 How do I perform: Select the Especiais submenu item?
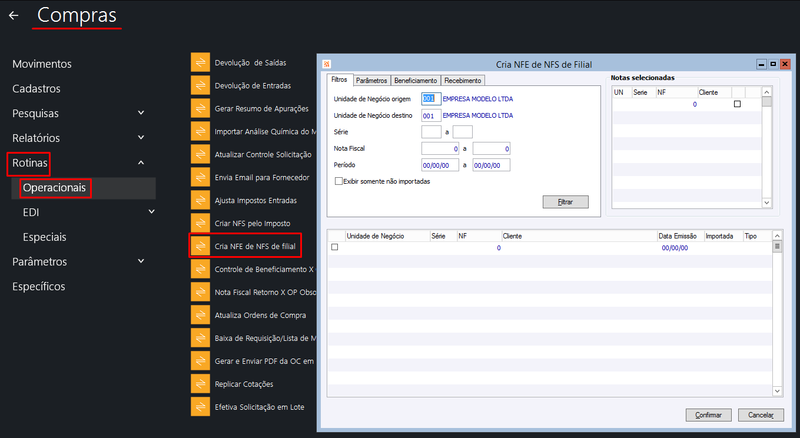coord(44,237)
